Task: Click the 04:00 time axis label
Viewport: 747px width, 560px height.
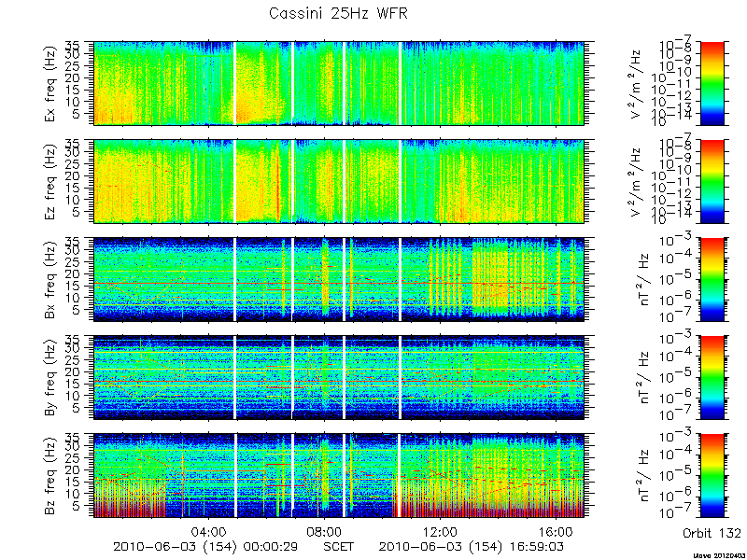Action: coord(209,531)
